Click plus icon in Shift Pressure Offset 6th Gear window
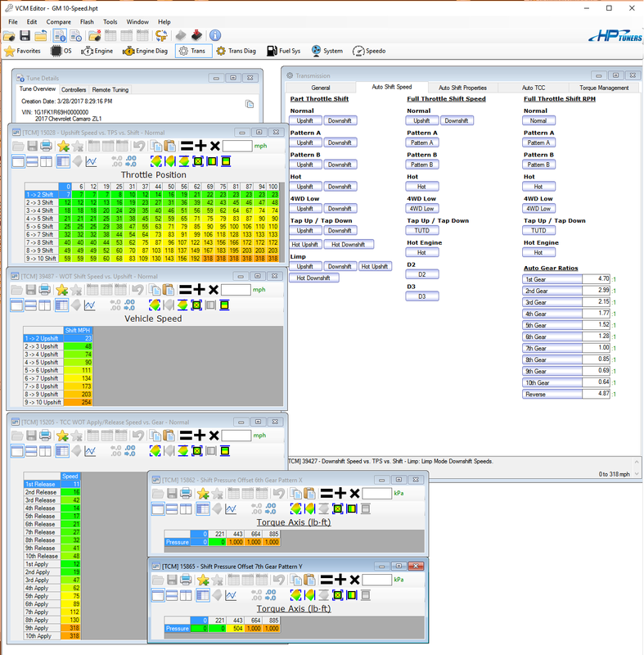This screenshot has height=655, width=644. click(340, 494)
